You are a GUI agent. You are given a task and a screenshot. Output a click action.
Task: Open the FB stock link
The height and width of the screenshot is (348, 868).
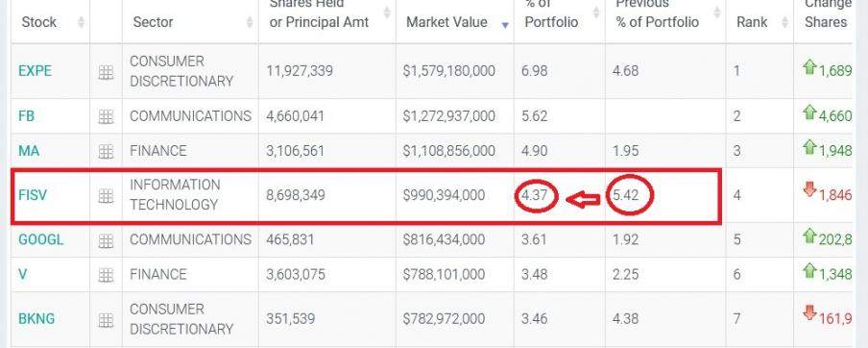click(x=27, y=116)
